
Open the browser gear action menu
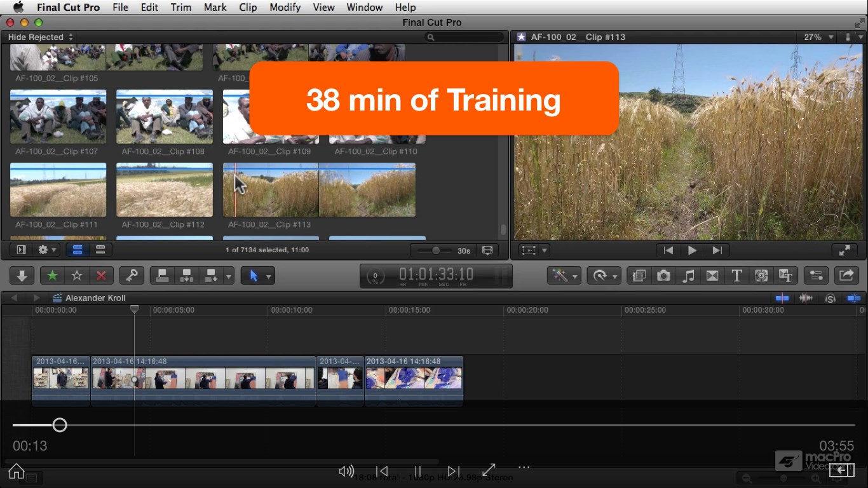47,250
